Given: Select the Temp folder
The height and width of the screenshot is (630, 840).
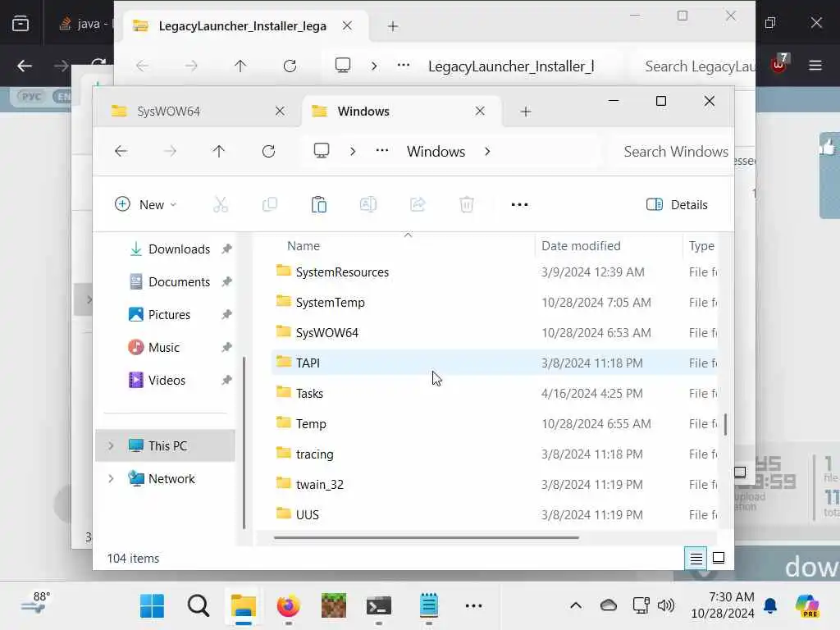Looking at the screenshot, I should tap(494, 424).
